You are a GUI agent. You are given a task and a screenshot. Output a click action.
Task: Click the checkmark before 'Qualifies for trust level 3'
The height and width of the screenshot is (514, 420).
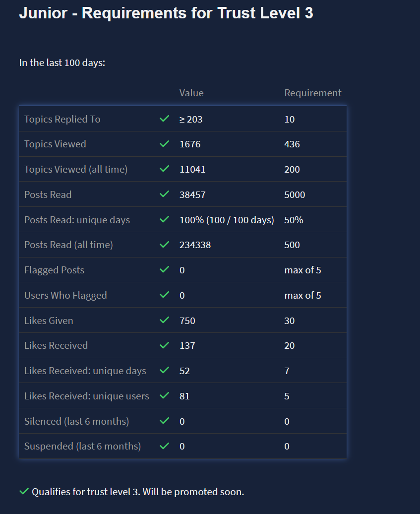(24, 492)
